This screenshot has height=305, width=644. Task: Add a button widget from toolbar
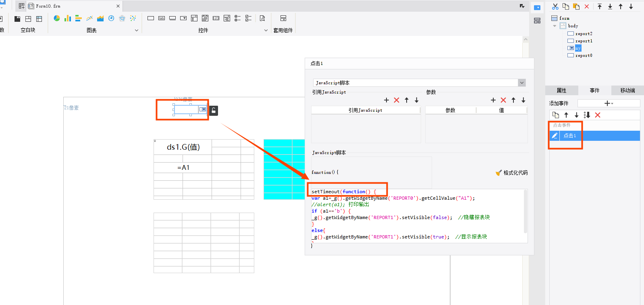tap(172, 19)
